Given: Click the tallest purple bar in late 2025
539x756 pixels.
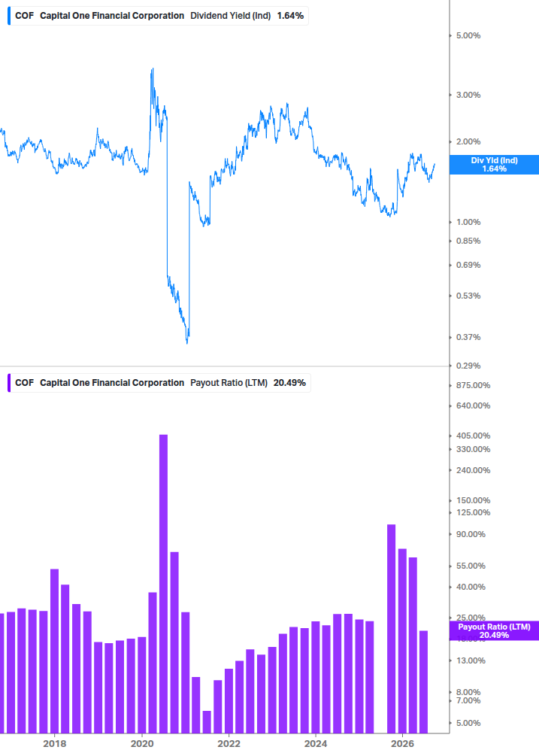Looking at the screenshot, I should pyautogui.click(x=391, y=629).
